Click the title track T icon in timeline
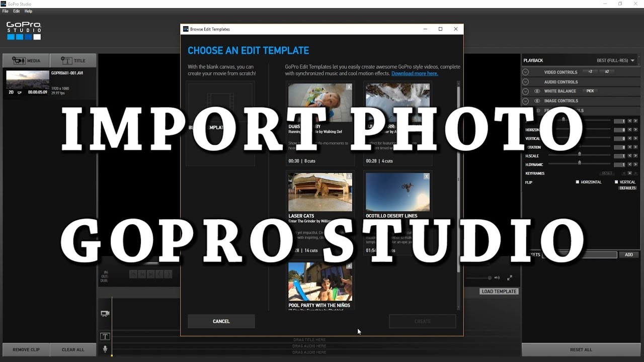Image resolution: width=644 pixels, height=362 pixels. tap(105, 336)
